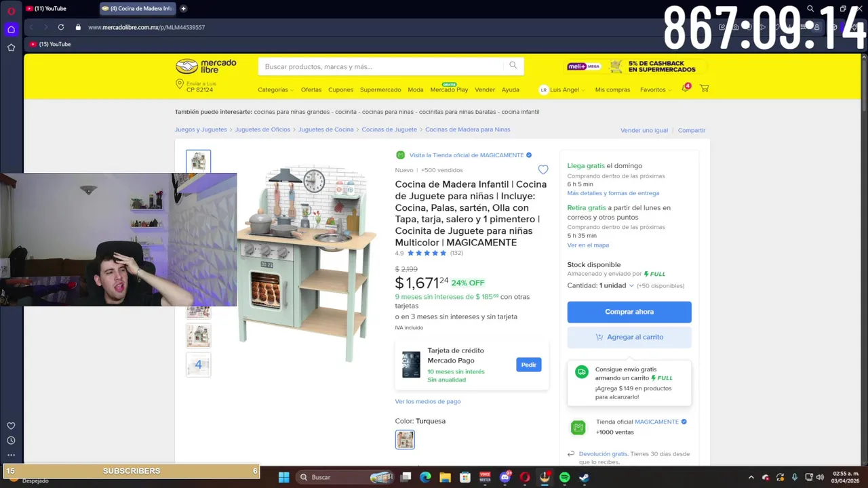Open the shopping cart icon

tap(705, 89)
